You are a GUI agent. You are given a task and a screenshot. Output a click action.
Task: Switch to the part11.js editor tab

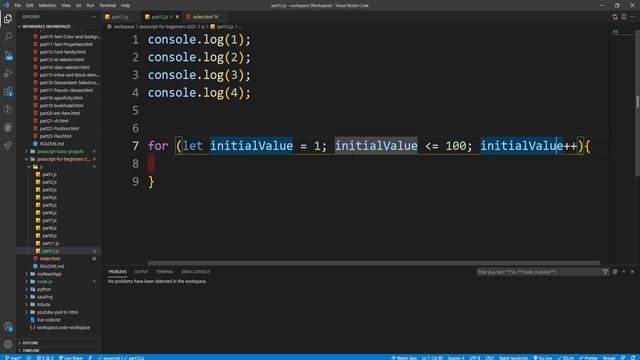point(120,17)
